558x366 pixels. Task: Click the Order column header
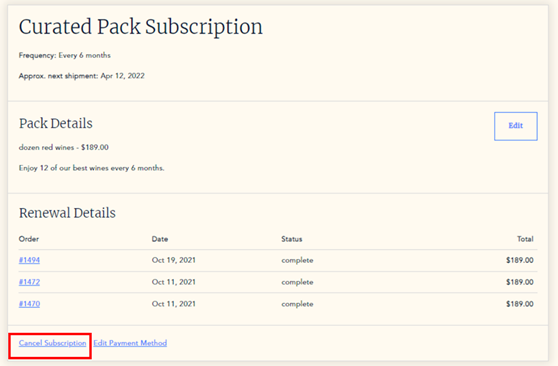29,239
